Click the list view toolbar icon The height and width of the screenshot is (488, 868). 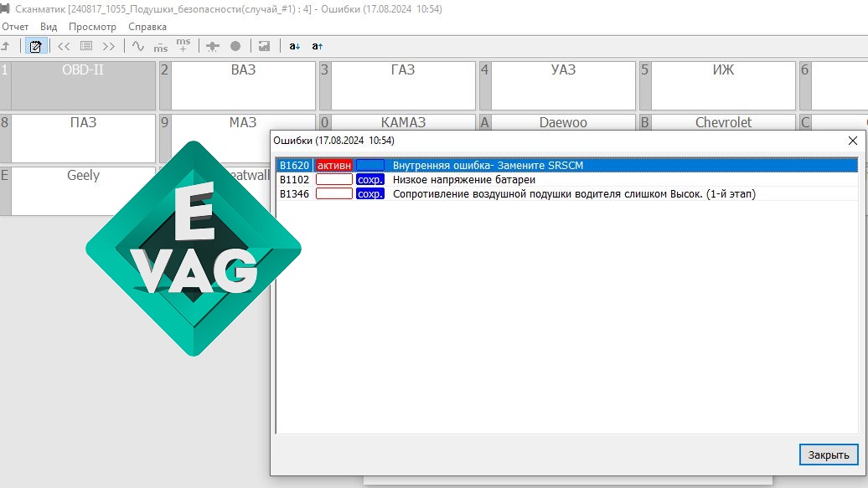(85, 47)
